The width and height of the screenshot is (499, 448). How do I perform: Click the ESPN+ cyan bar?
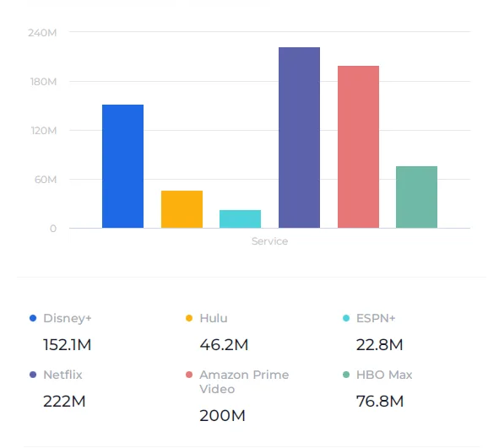(x=241, y=219)
